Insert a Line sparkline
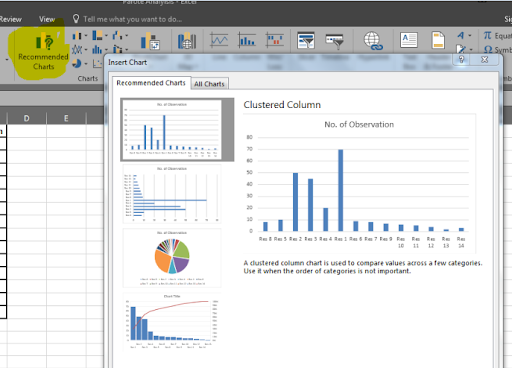This screenshot has width=512, height=368. (x=219, y=40)
